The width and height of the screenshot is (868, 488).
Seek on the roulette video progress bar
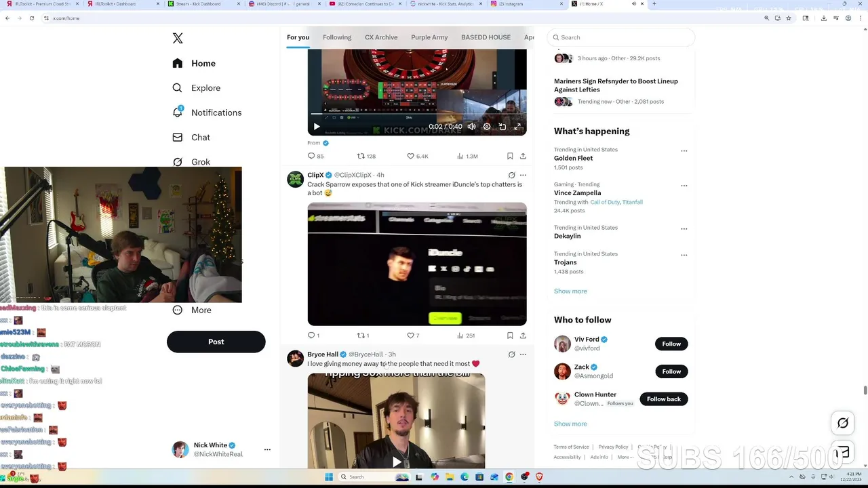(x=417, y=114)
